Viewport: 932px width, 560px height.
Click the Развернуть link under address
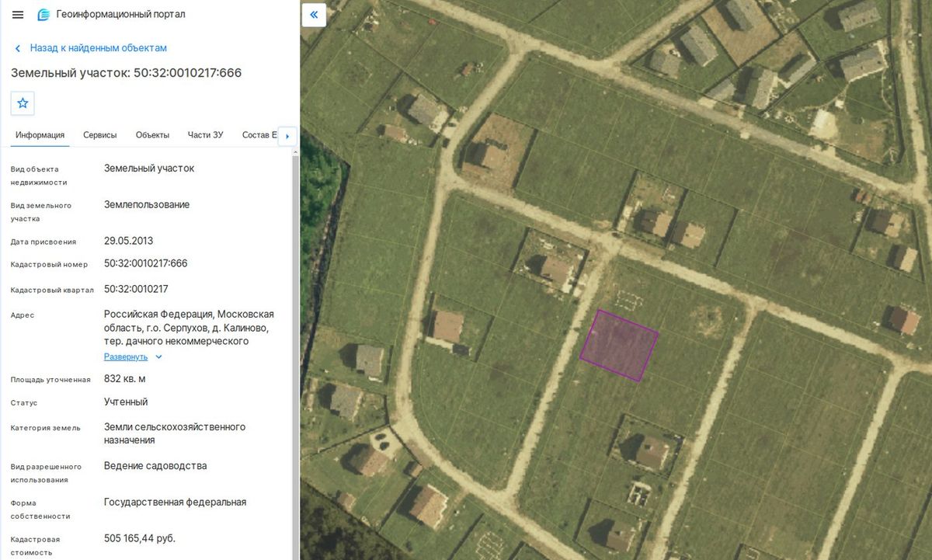coord(126,357)
